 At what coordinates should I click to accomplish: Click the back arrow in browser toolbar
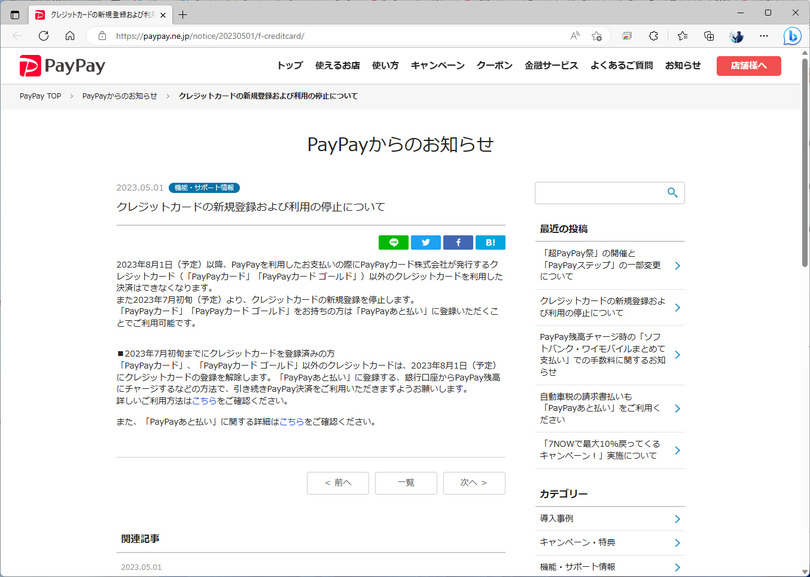[x=18, y=36]
